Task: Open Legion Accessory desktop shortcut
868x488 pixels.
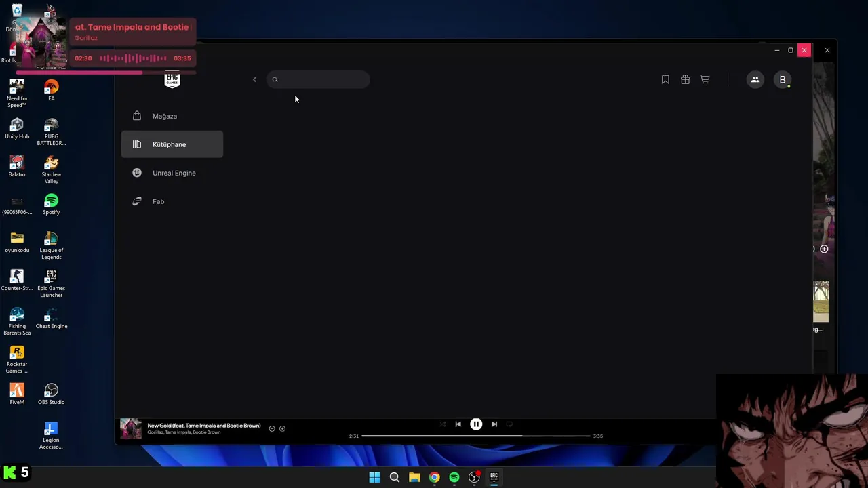Action: pyautogui.click(x=51, y=435)
